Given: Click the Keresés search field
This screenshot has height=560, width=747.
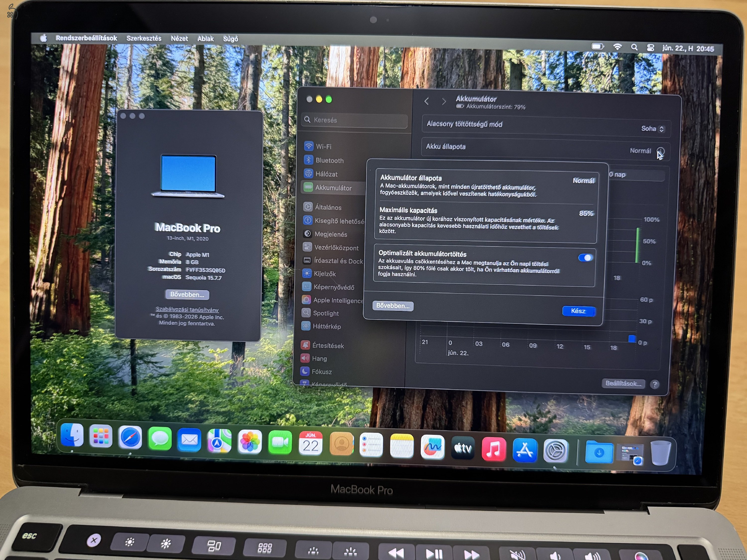Looking at the screenshot, I should (x=354, y=120).
